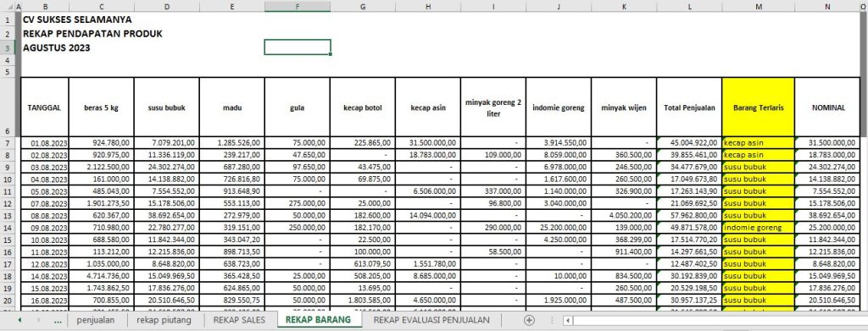Open the REKAP EVALUASI PENJUALAN sheet tab

(x=431, y=320)
